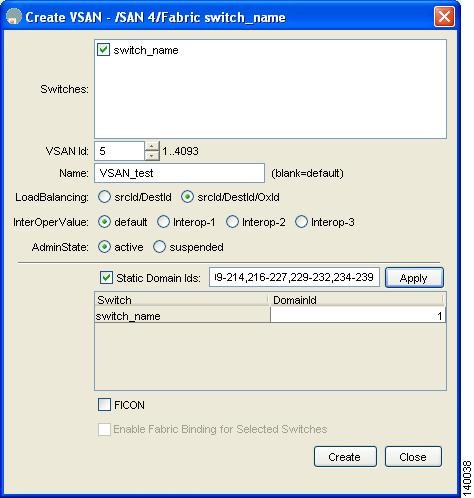Enable the FICON checkbox

[x=104, y=405]
